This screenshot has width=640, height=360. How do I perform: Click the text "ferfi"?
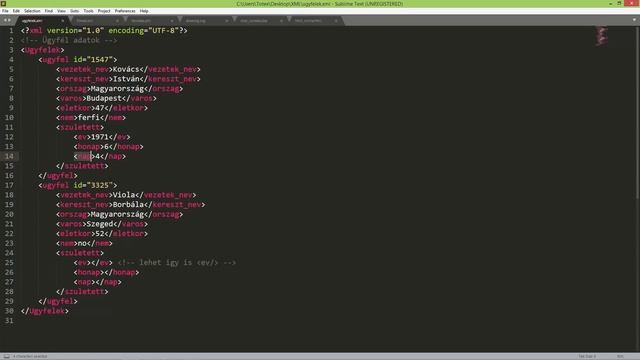(89, 118)
